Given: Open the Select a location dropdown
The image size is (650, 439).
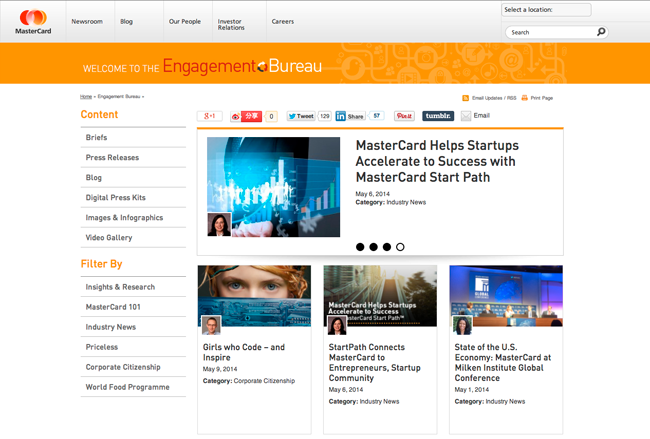Looking at the screenshot, I should pos(546,10).
